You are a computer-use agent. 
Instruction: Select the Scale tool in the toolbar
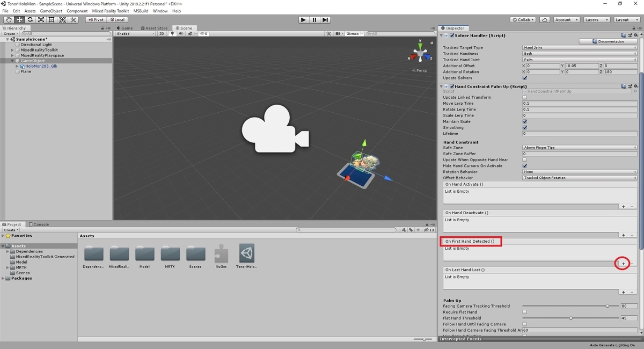tap(41, 20)
